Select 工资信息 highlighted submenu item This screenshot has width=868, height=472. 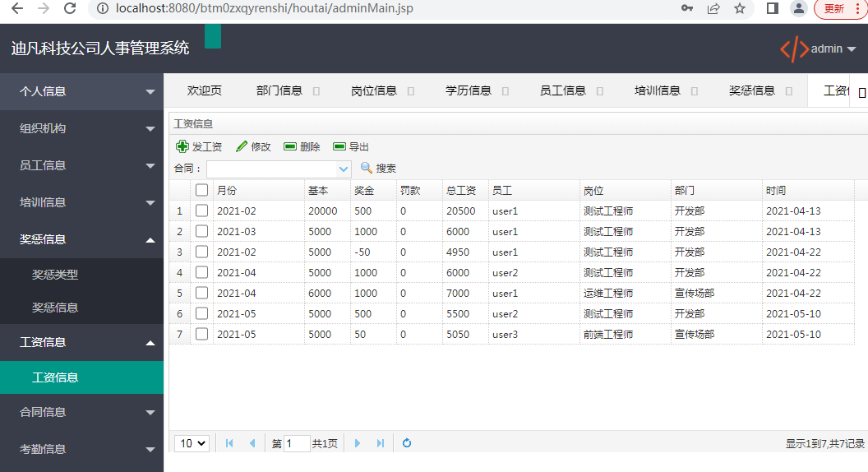[82, 377]
